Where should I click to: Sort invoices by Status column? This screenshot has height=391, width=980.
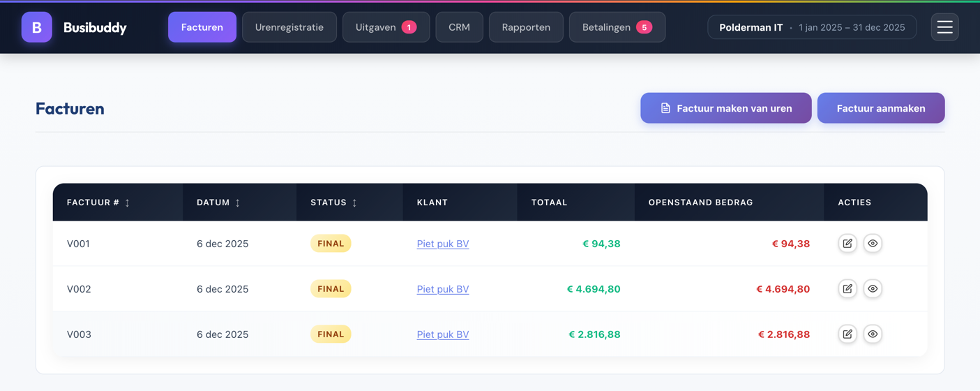click(x=333, y=202)
